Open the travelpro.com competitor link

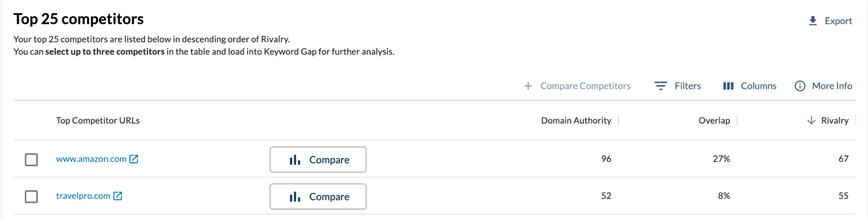(x=83, y=196)
